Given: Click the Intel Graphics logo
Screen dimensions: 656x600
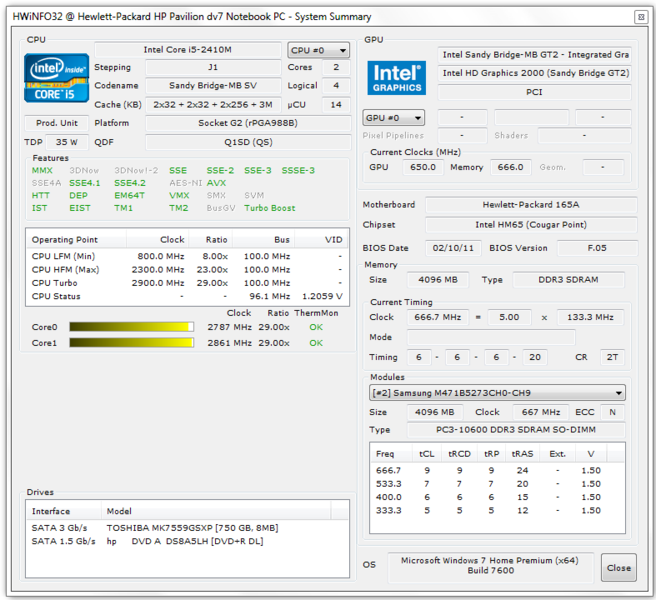Looking at the screenshot, I should [x=397, y=78].
